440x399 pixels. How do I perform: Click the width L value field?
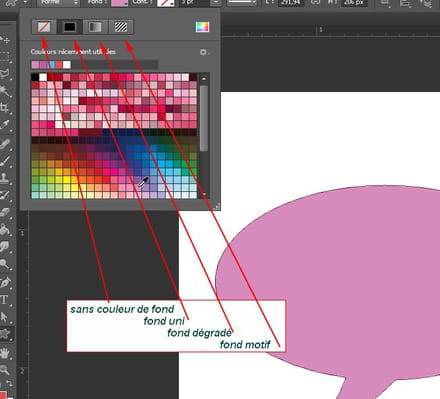pyautogui.click(x=291, y=3)
